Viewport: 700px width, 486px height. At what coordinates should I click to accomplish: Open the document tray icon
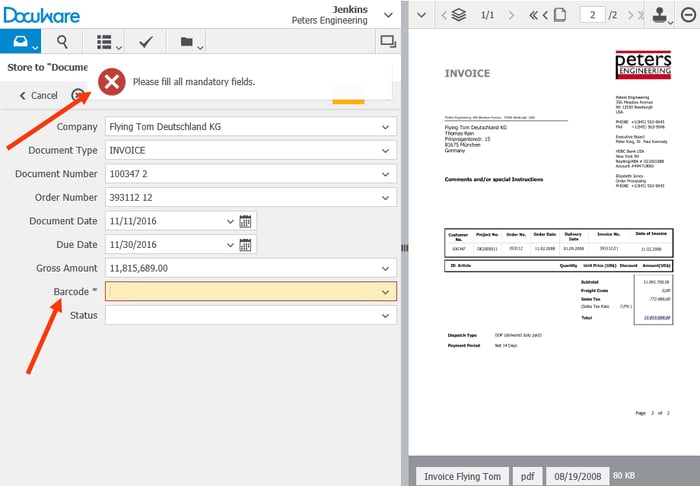point(20,41)
